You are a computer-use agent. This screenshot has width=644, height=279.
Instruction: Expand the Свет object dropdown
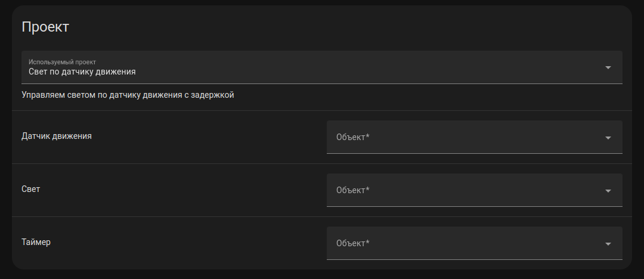coord(474,190)
